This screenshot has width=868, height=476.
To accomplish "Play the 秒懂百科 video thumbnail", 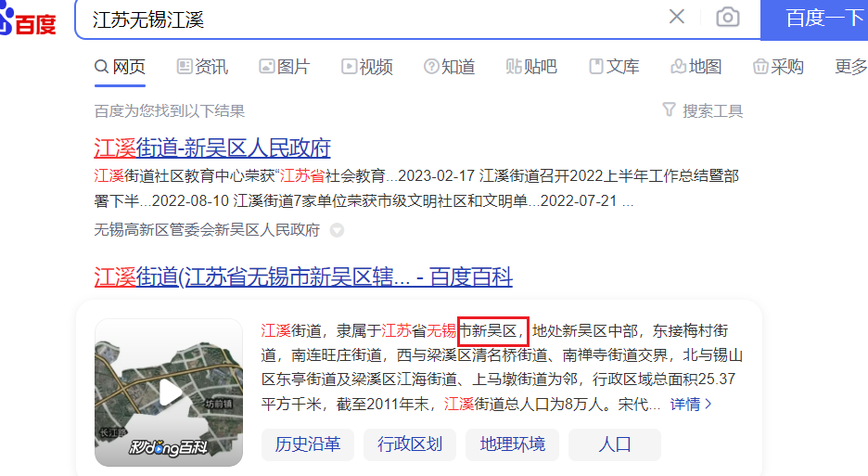I will 169,392.
